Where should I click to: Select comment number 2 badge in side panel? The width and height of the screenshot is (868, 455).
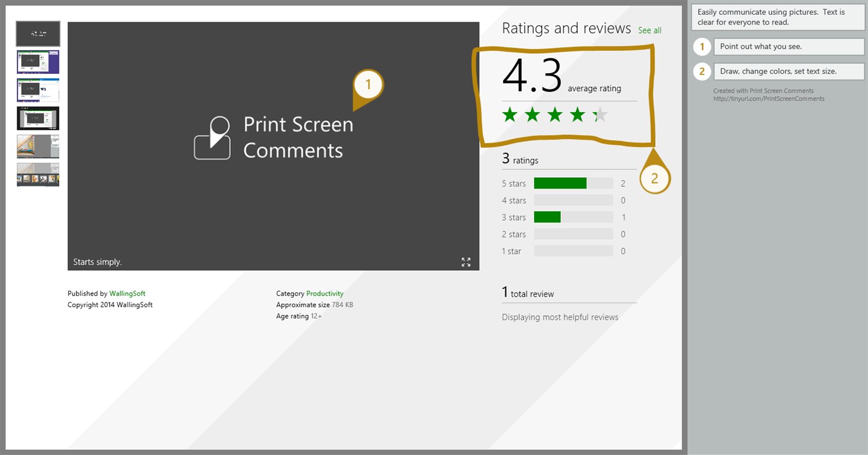(702, 71)
